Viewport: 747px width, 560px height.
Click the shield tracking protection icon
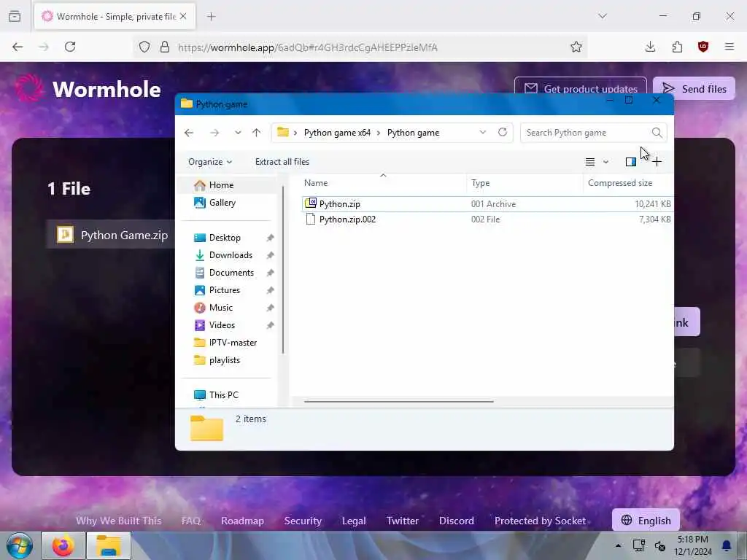(x=144, y=47)
